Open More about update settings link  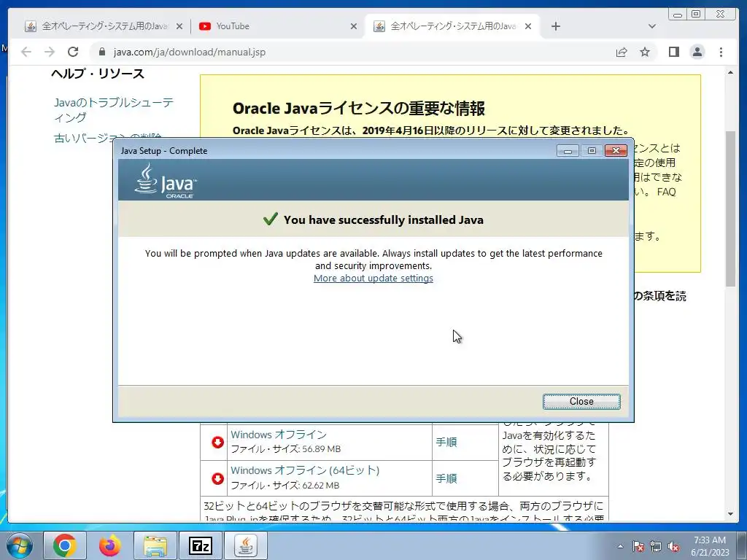[373, 278]
